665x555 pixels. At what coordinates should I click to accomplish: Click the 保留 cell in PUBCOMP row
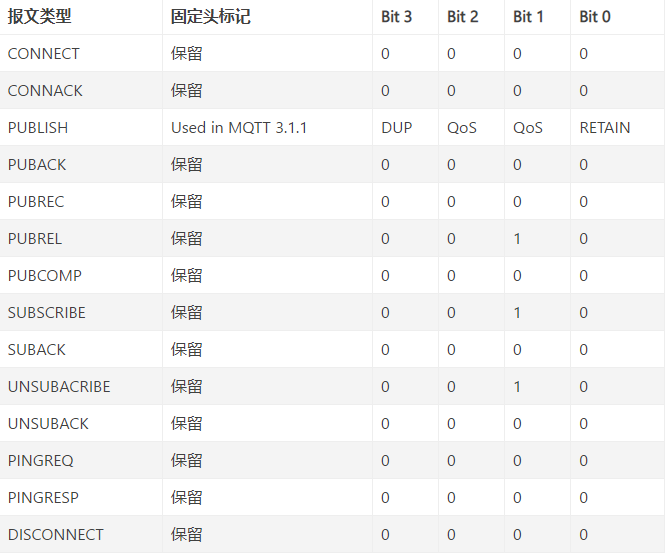pyautogui.click(x=187, y=276)
